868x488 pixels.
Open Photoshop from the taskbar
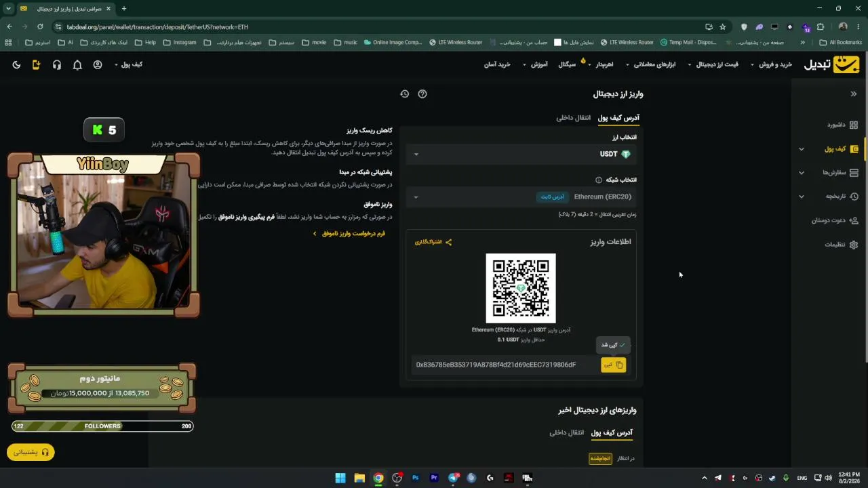[x=416, y=478]
